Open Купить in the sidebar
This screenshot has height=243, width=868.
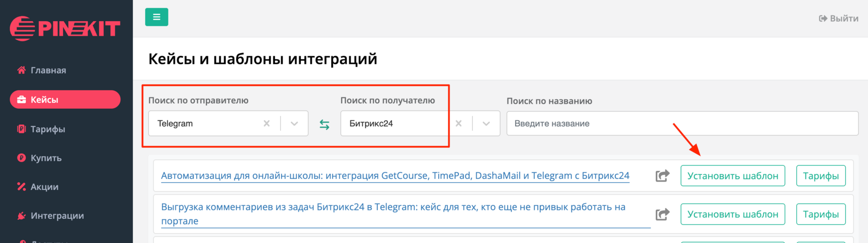pyautogui.click(x=46, y=158)
